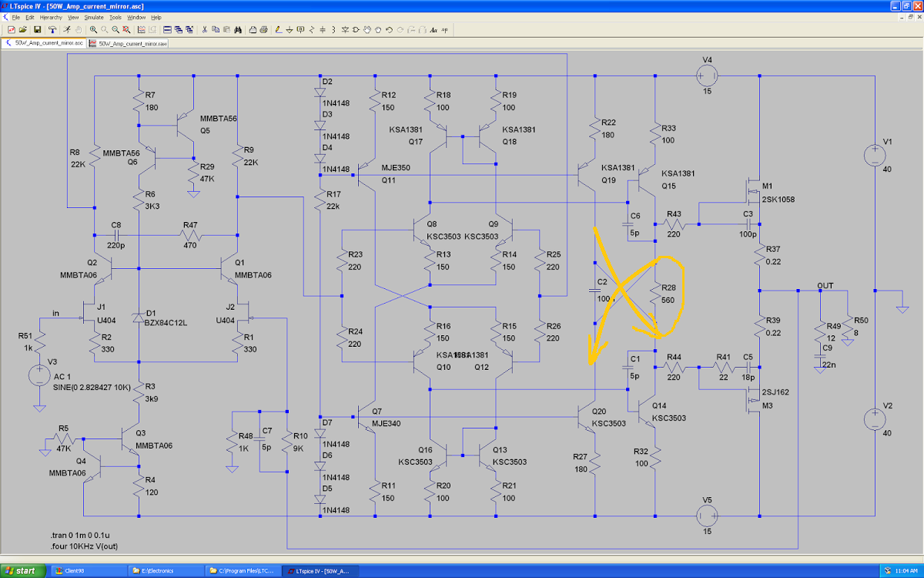Select the SPICE directive '.op' tool
Image resolution: width=924 pixels, height=578 pixels.
(444, 29)
